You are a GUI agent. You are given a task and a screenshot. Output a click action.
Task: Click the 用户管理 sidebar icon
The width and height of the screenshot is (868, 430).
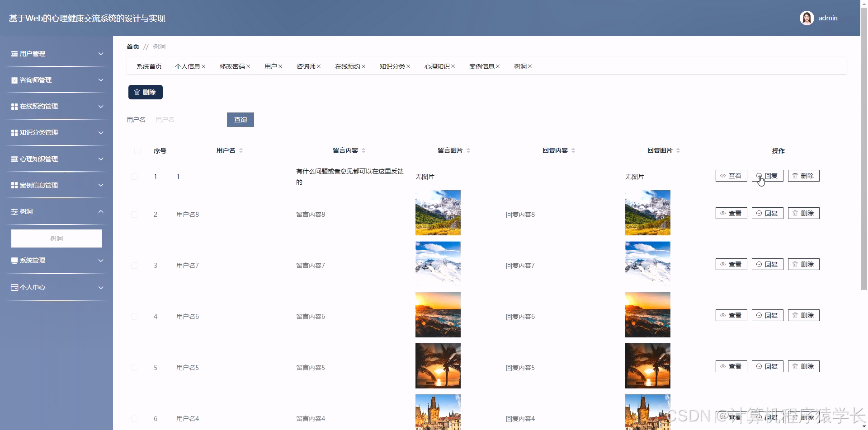(14, 54)
